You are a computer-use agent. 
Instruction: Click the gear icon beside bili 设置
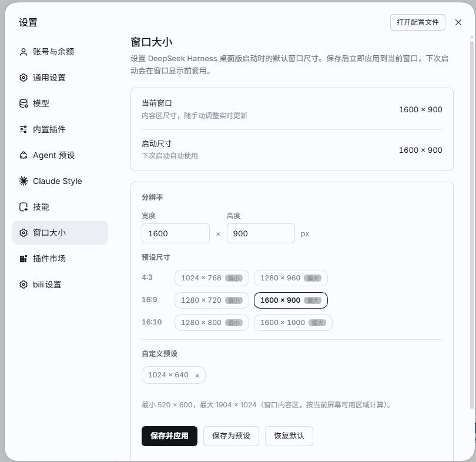click(x=24, y=284)
